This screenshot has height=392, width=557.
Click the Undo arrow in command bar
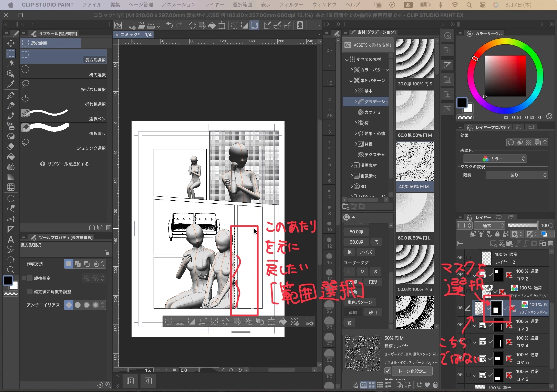pos(169,25)
